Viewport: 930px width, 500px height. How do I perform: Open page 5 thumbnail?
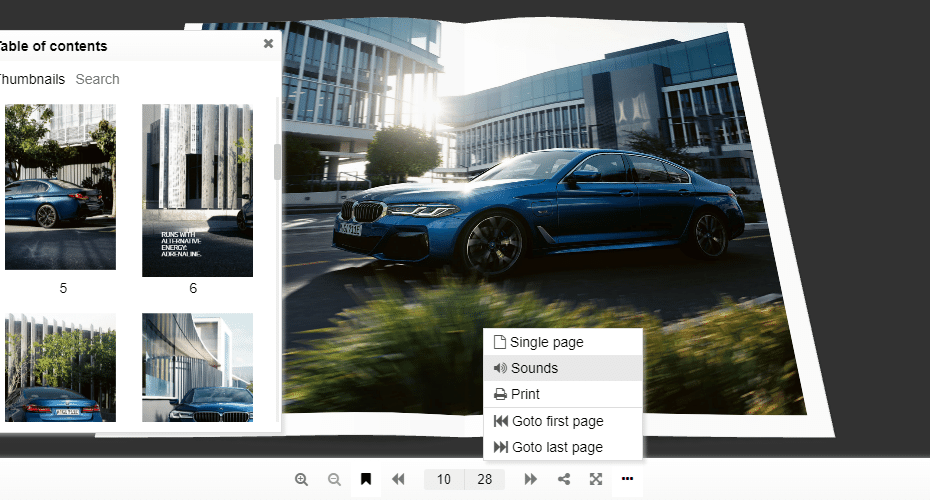click(60, 187)
